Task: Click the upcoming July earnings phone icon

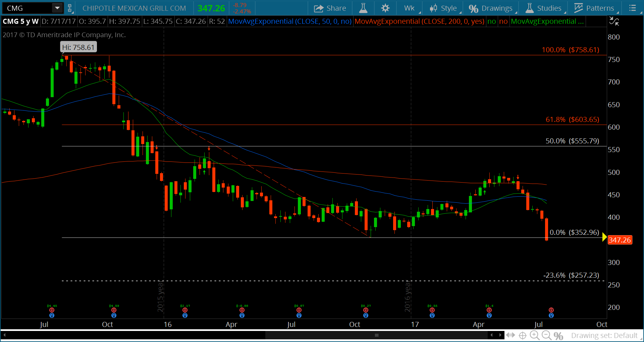Action: click(551, 310)
